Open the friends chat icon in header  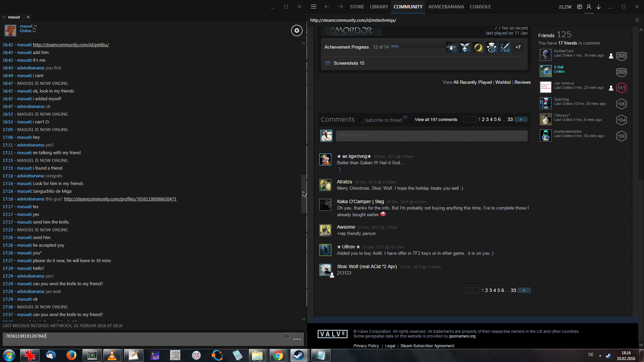click(579, 7)
